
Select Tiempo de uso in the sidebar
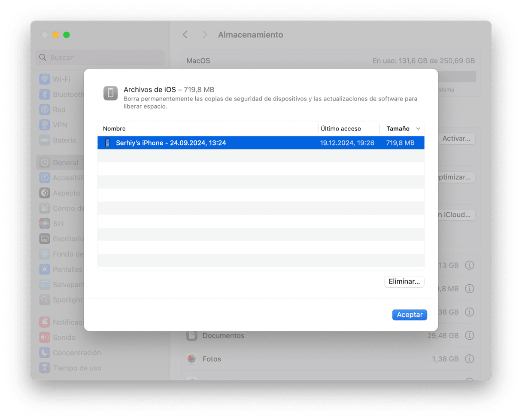(77, 368)
